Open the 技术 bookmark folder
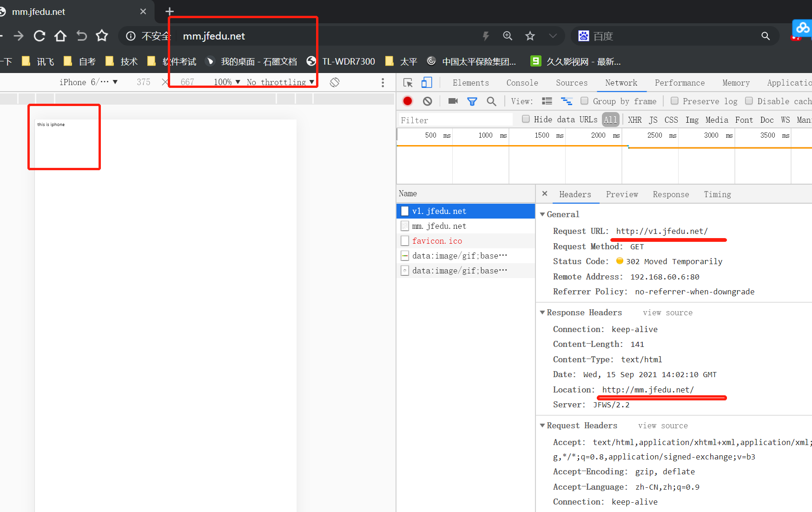Viewport: 812px width, 512px height. click(122, 61)
